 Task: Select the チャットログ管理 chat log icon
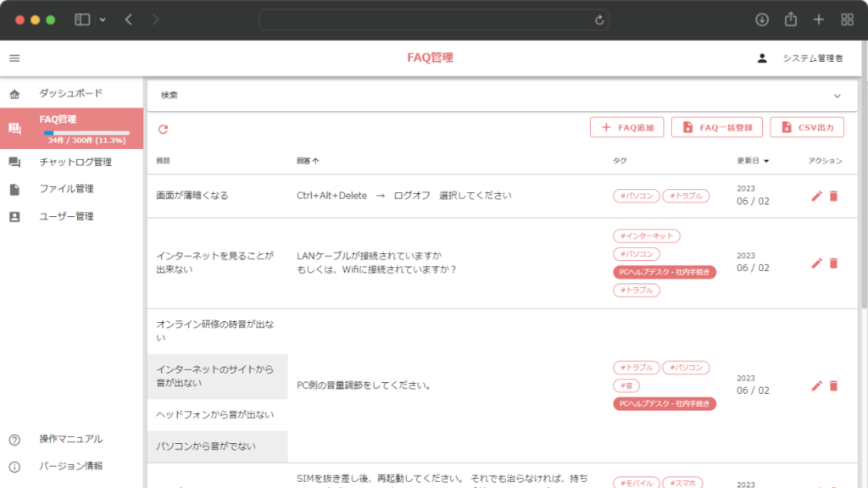[16, 161]
